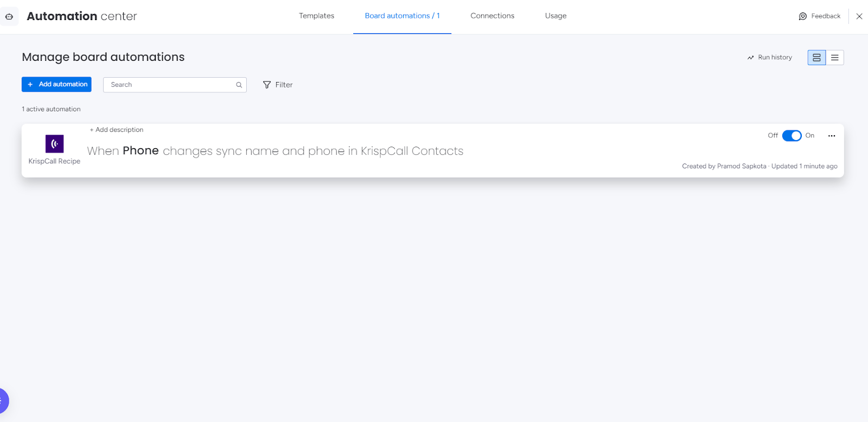Click the "Manage board automations" heading
The height and width of the screenshot is (422, 868).
103,57
